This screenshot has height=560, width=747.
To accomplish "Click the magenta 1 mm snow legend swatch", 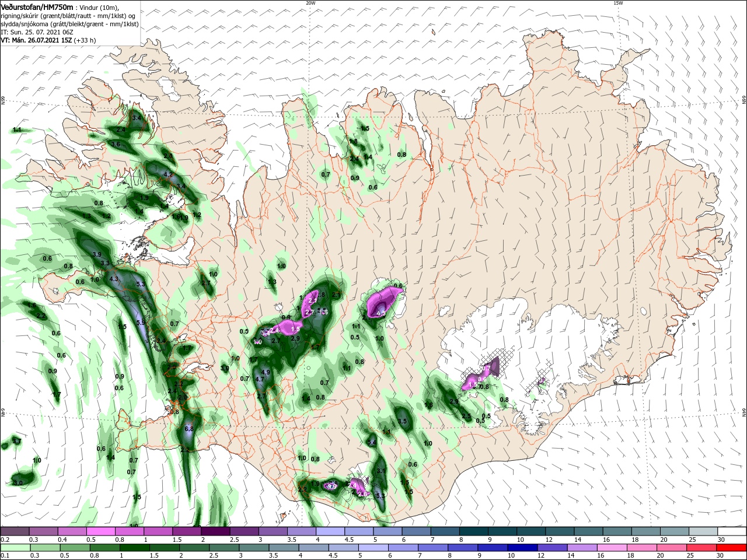I will pyautogui.click(x=158, y=531).
